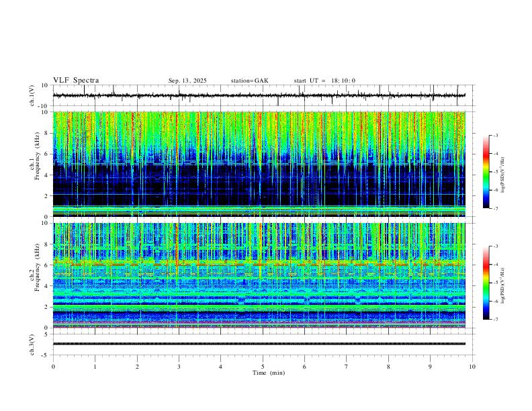Click the 2 minute tick label on Time axis
The height and width of the screenshot is (411, 532).
137,367
